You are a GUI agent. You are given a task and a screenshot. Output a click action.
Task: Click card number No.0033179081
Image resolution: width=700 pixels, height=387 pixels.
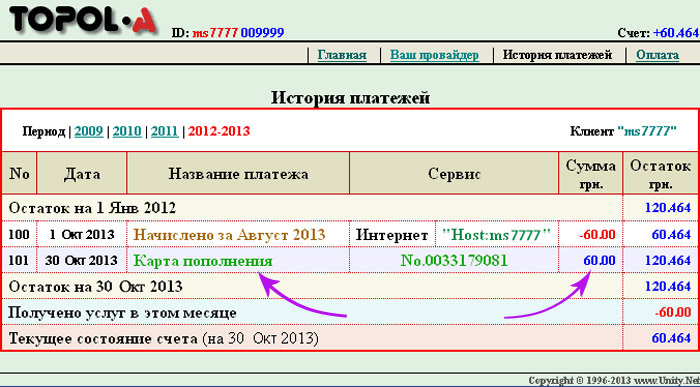(x=454, y=260)
